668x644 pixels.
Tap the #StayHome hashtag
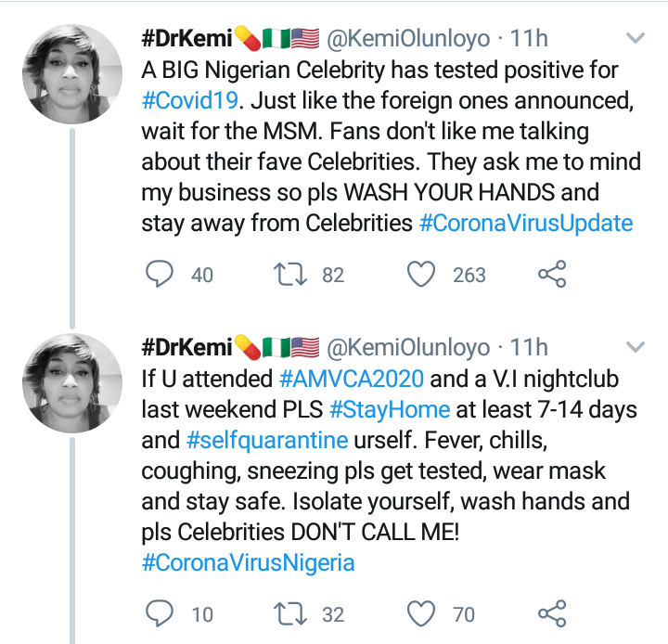click(389, 409)
